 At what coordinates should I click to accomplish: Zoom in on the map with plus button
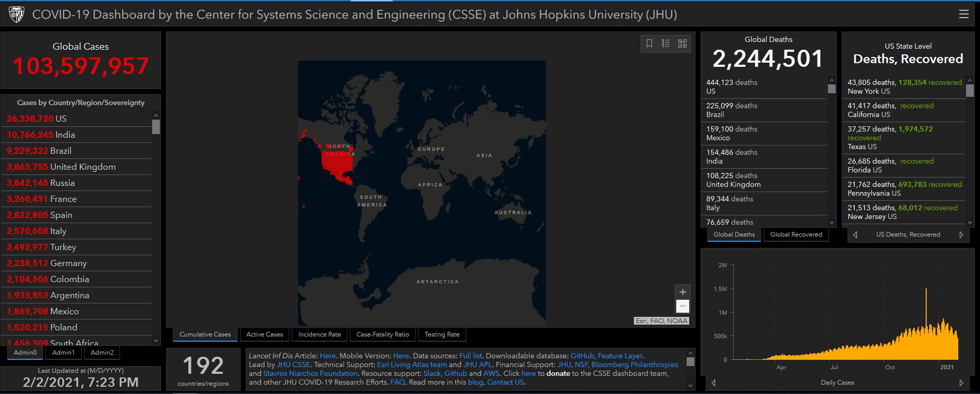click(682, 292)
